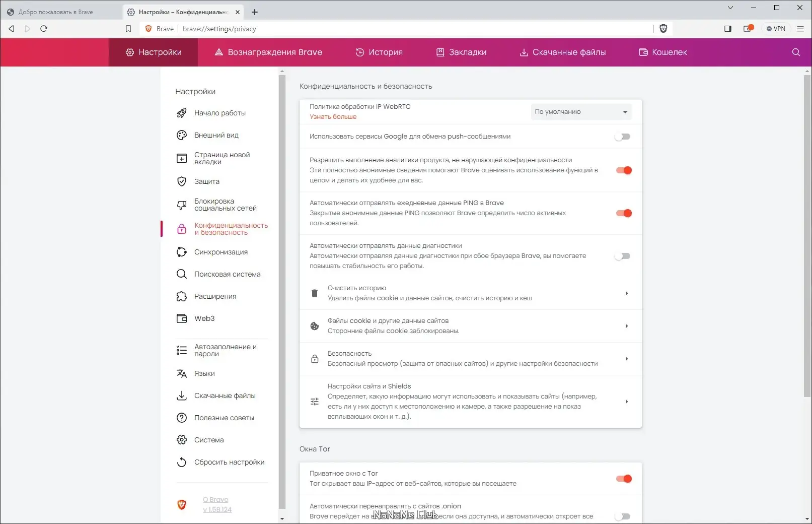Click the gear icon for Система
This screenshot has height=524, width=812.
[x=182, y=440]
